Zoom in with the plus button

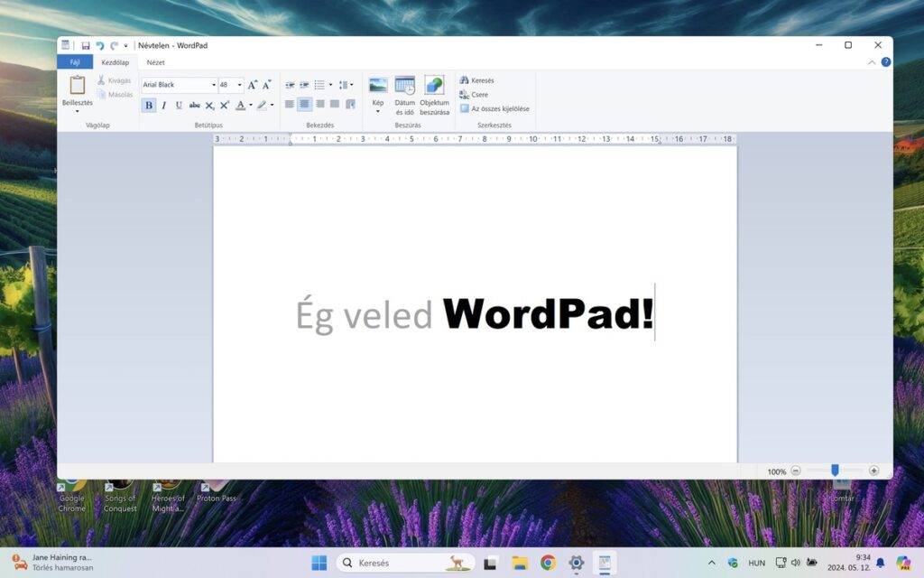pos(873,471)
